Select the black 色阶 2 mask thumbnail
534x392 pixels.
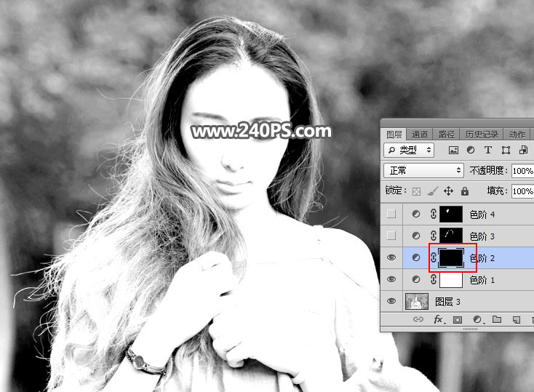coord(451,257)
